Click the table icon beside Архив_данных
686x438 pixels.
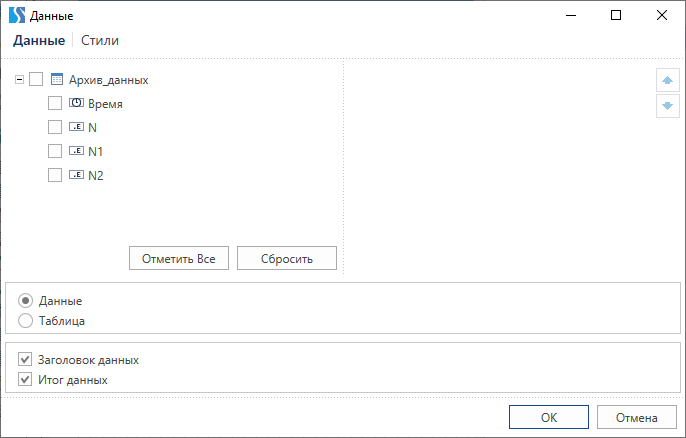57,79
